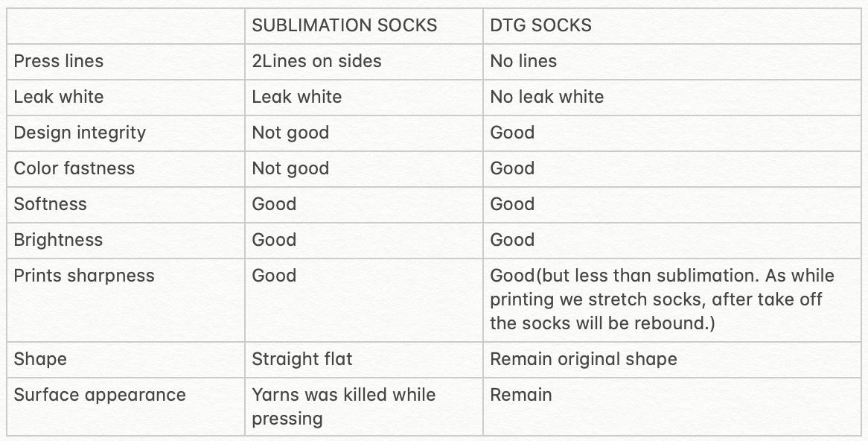Click the DTG prints sharpness explanation cell

coord(662,299)
